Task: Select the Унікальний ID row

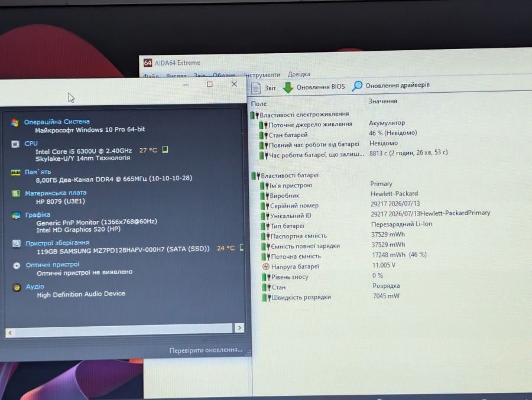Action: 286,216
